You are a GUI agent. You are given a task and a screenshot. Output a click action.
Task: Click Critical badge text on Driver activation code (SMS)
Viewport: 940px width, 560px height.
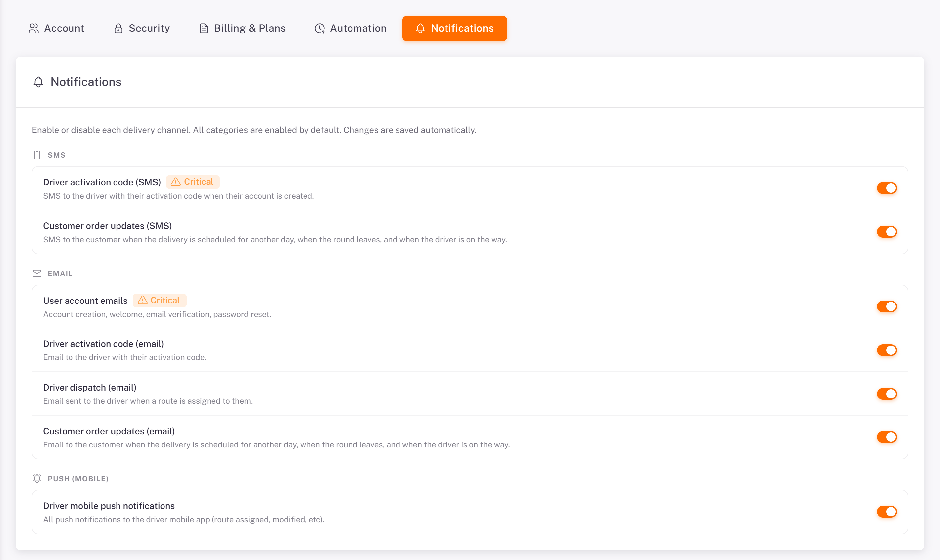(199, 182)
